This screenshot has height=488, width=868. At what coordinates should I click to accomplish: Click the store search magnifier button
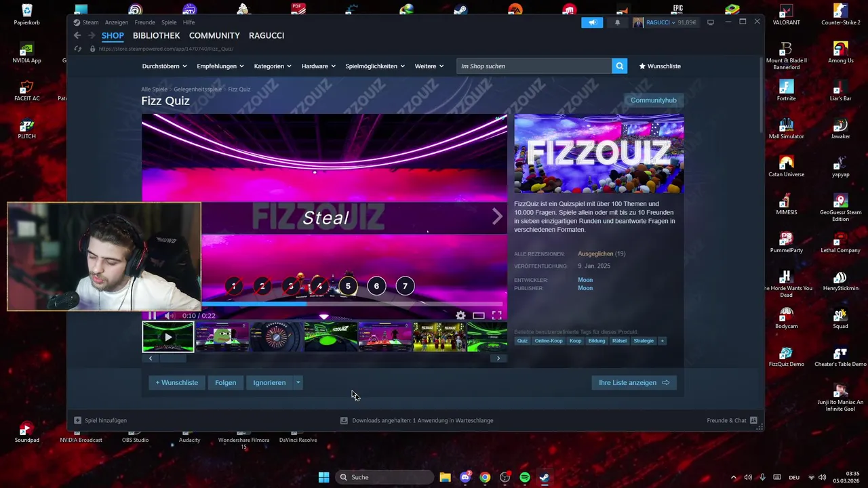coord(619,66)
